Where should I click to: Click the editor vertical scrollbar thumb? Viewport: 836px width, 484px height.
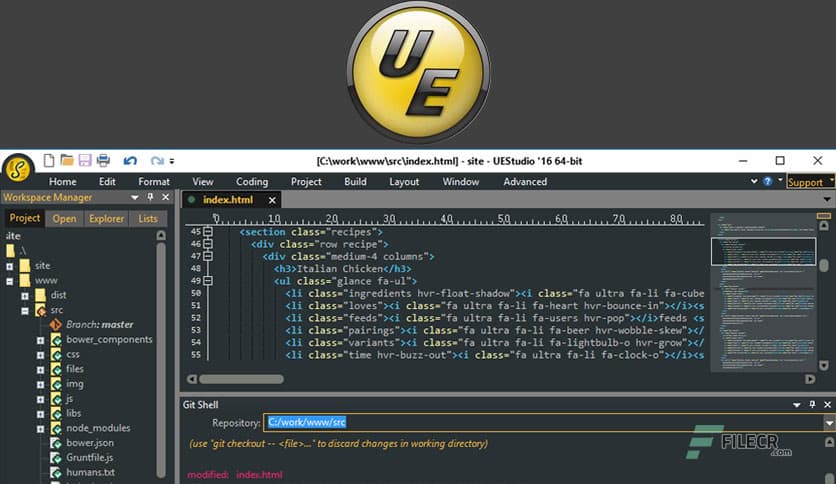(x=824, y=265)
